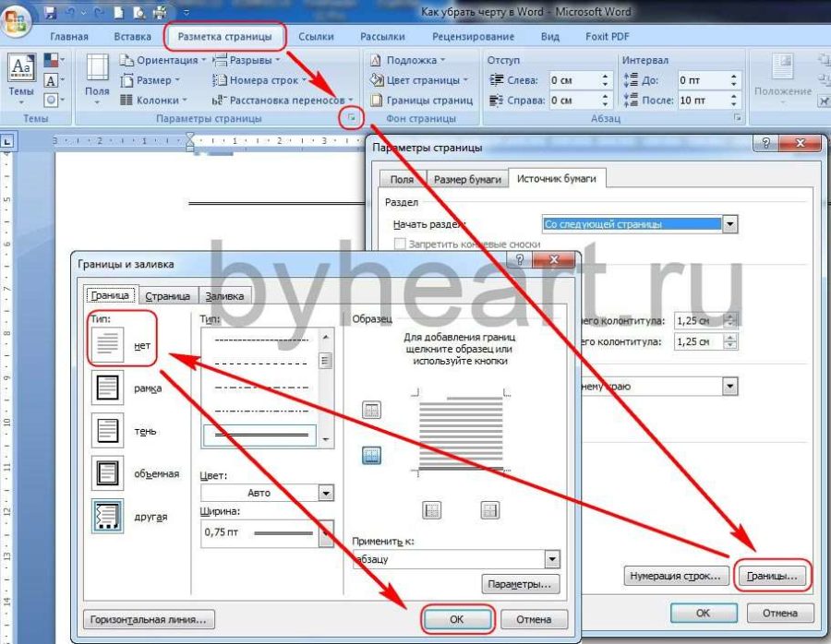Switch to Рецензирование ribbon tab
831x644 pixels.
[473, 37]
